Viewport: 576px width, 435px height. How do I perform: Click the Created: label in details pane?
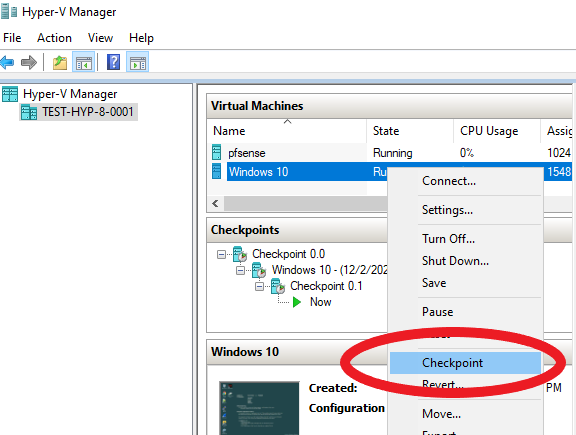pyautogui.click(x=333, y=388)
